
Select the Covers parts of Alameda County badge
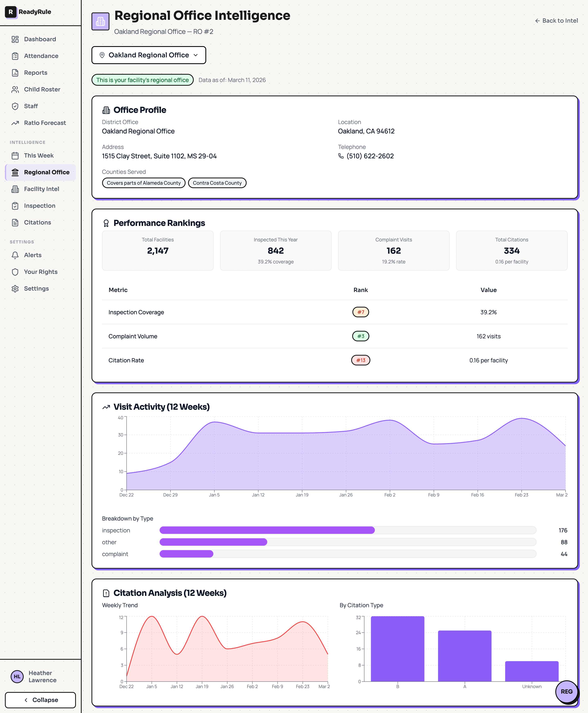pyautogui.click(x=144, y=183)
